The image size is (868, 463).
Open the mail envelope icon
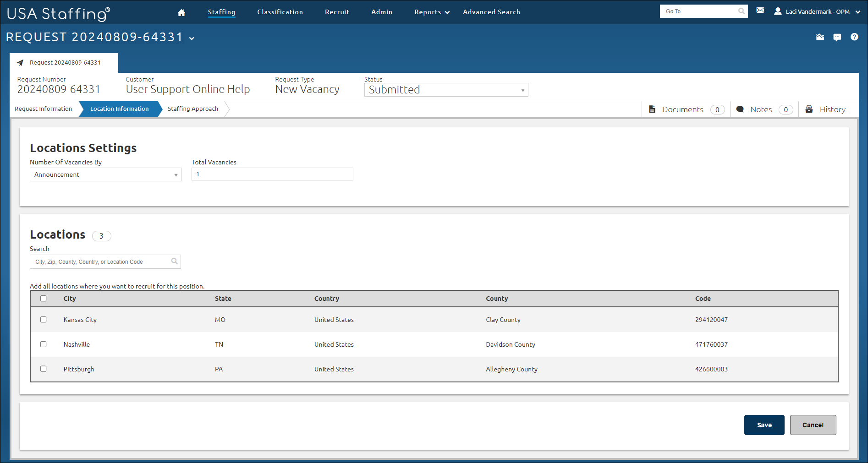coord(760,11)
